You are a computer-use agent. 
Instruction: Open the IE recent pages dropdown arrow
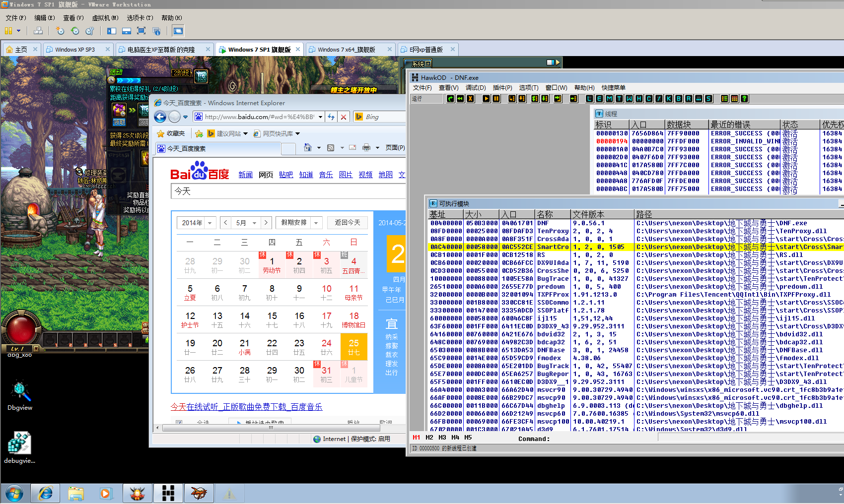[x=185, y=117]
